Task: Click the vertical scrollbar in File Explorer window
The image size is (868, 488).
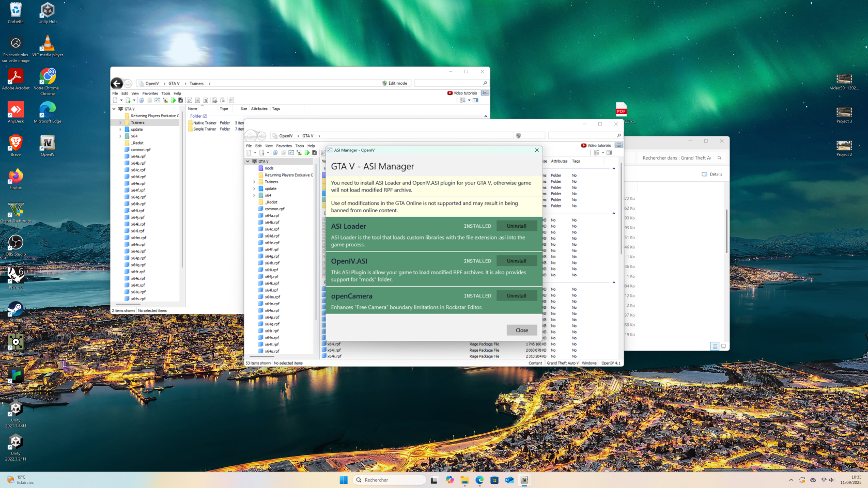Action: pyautogui.click(x=726, y=232)
